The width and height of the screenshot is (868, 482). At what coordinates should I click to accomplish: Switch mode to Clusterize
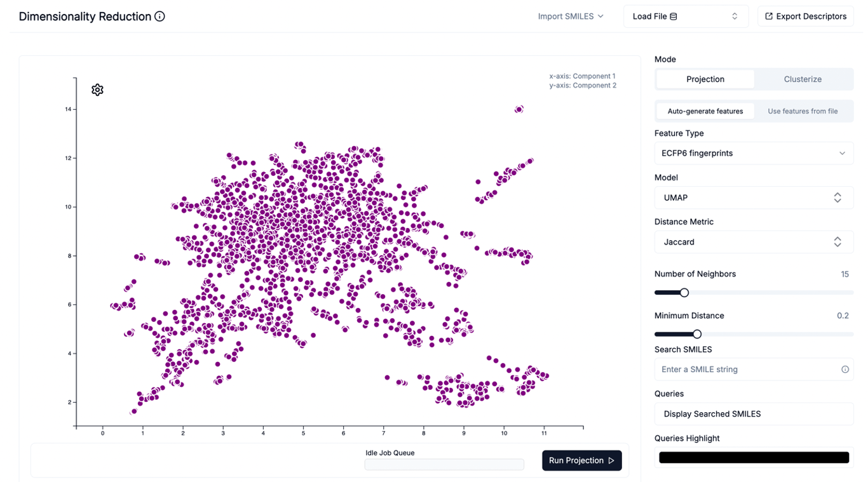(x=802, y=79)
